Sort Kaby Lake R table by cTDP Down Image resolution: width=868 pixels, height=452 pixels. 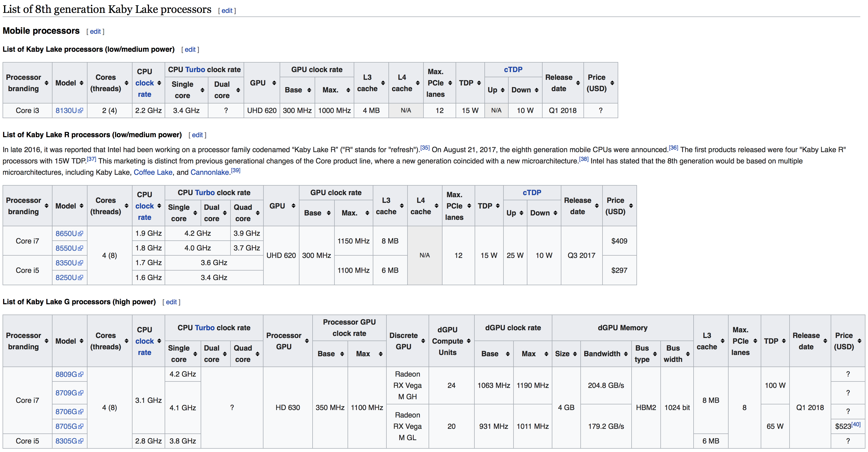(555, 213)
